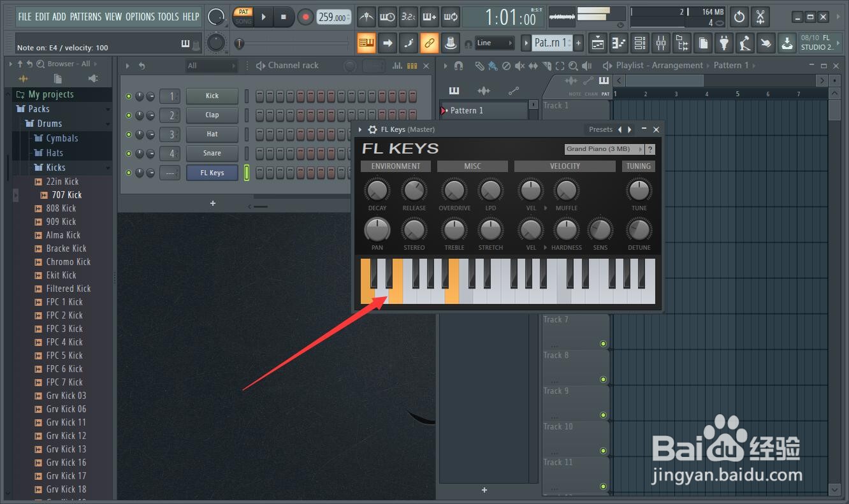Open the project picker page icon
849x504 pixels.
click(703, 43)
